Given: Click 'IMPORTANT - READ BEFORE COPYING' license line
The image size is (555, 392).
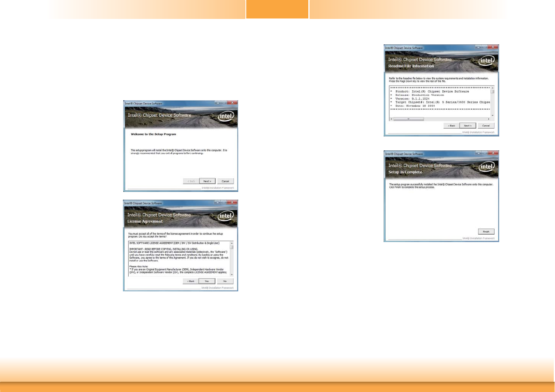Looking at the screenshot, I should click(x=164, y=249).
